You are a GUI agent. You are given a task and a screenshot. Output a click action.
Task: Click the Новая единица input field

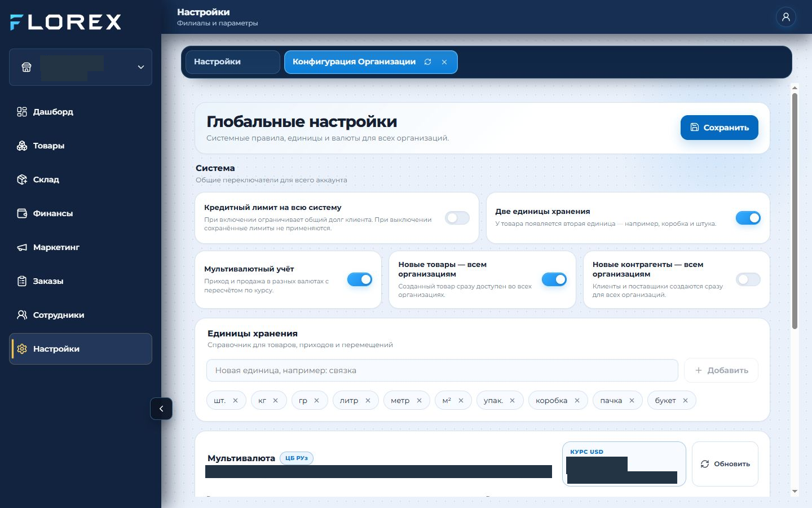(x=442, y=370)
